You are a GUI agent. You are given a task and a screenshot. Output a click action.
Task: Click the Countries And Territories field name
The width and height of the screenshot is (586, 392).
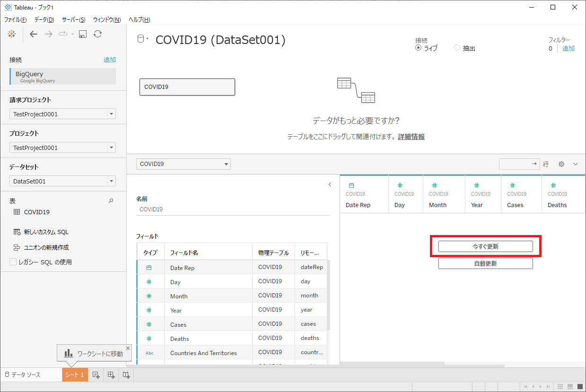point(203,353)
